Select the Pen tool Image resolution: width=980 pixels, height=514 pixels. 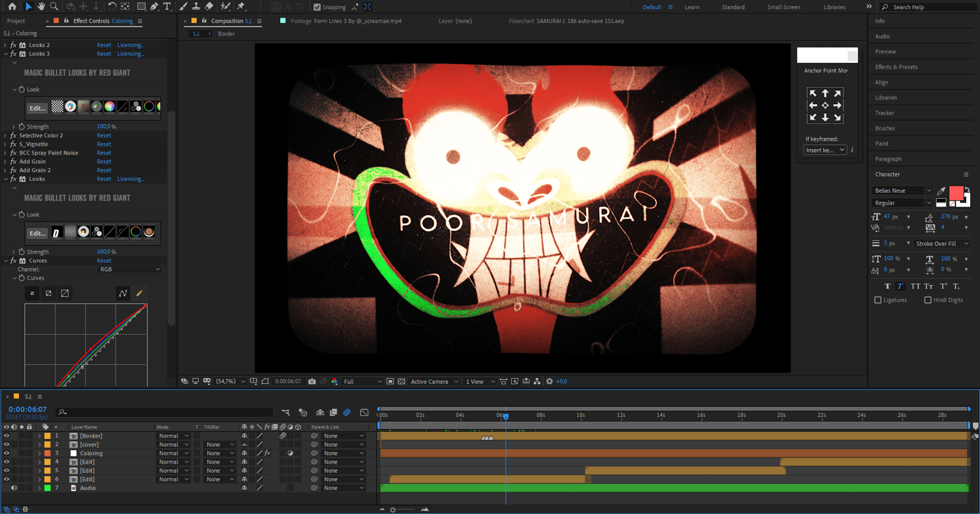pyautogui.click(x=154, y=7)
